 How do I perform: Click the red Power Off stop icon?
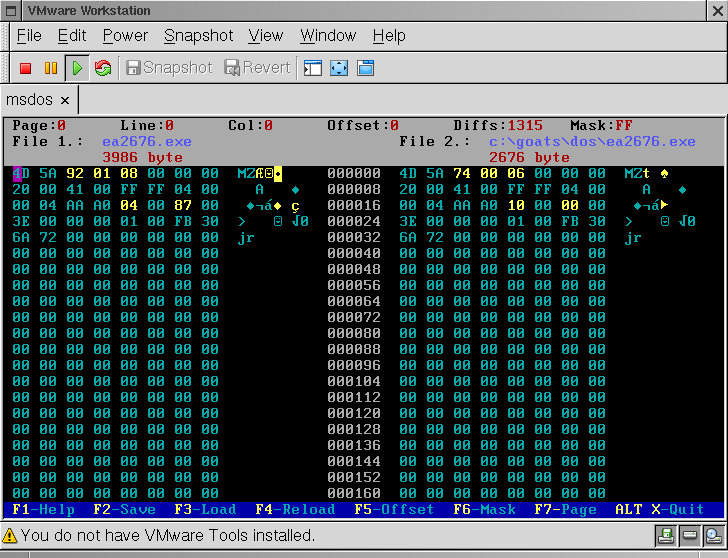coord(25,68)
